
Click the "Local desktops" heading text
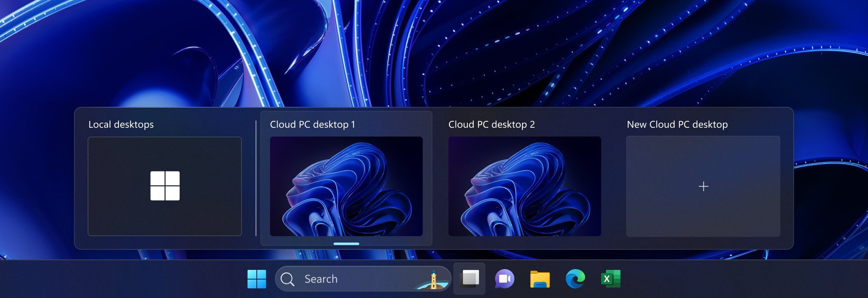pyautogui.click(x=121, y=125)
